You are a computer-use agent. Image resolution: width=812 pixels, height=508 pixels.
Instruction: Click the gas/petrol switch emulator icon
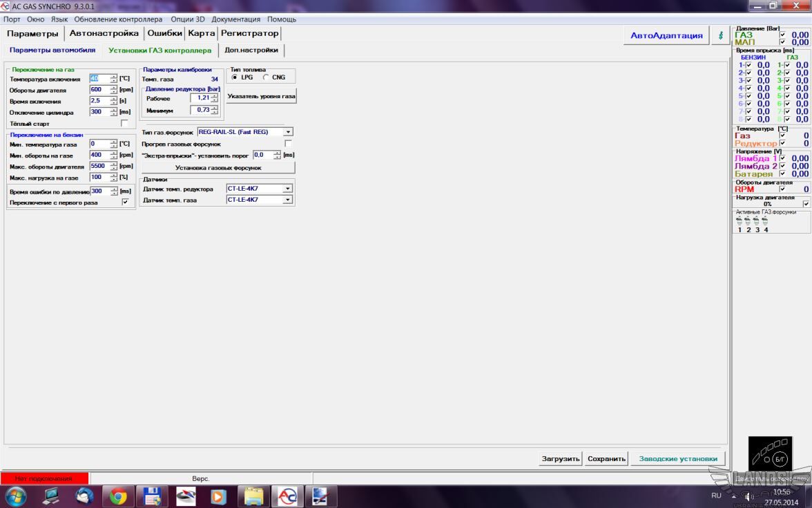point(771,454)
